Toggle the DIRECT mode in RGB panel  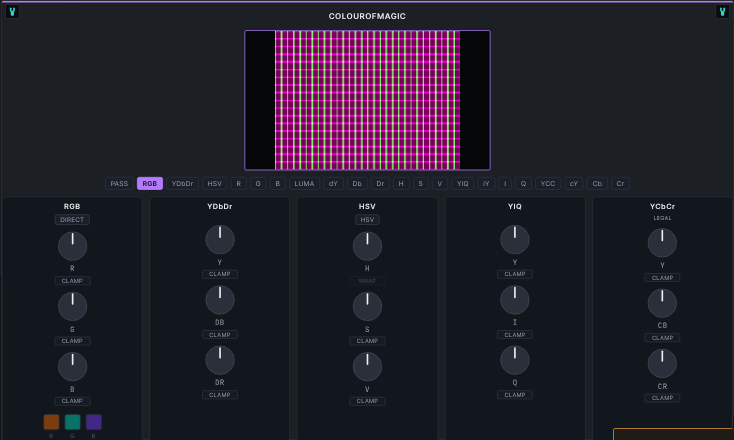click(x=72, y=220)
